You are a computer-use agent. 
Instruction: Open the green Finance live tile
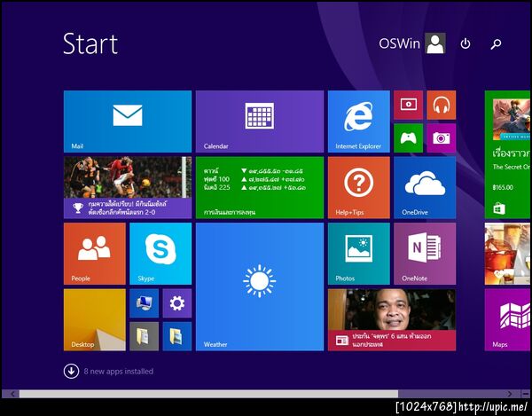pos(260,188)
